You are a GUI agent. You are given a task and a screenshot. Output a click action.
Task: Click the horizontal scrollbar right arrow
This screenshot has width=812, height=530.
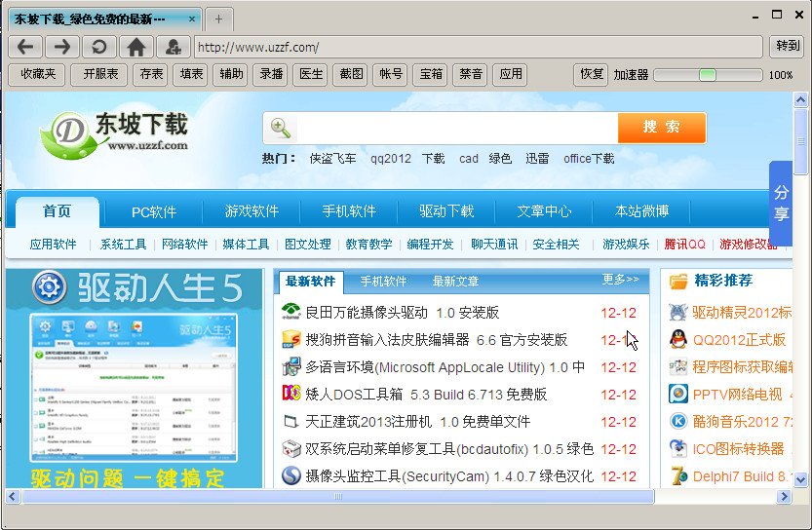[x=784, y=496]
